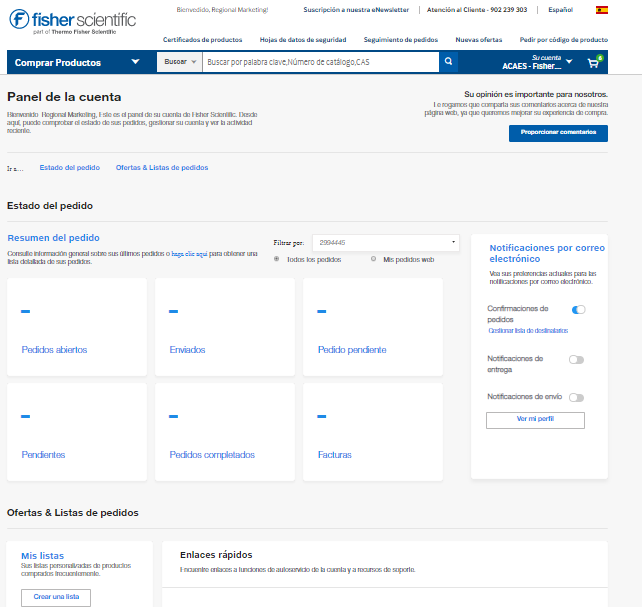Select the Todos los pedidos radio button
The height and width of the screenshot is (607, 642).
click(276, 259)
